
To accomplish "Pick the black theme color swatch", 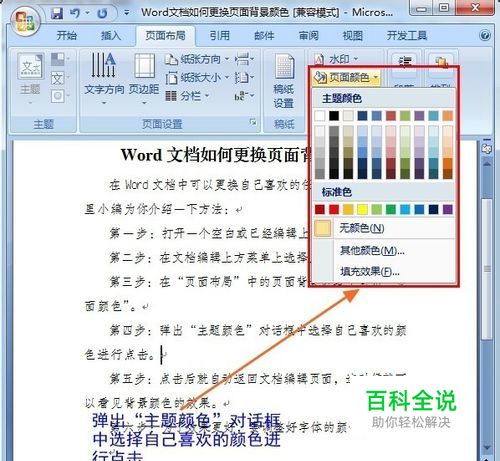I will [x=334, y=116].
